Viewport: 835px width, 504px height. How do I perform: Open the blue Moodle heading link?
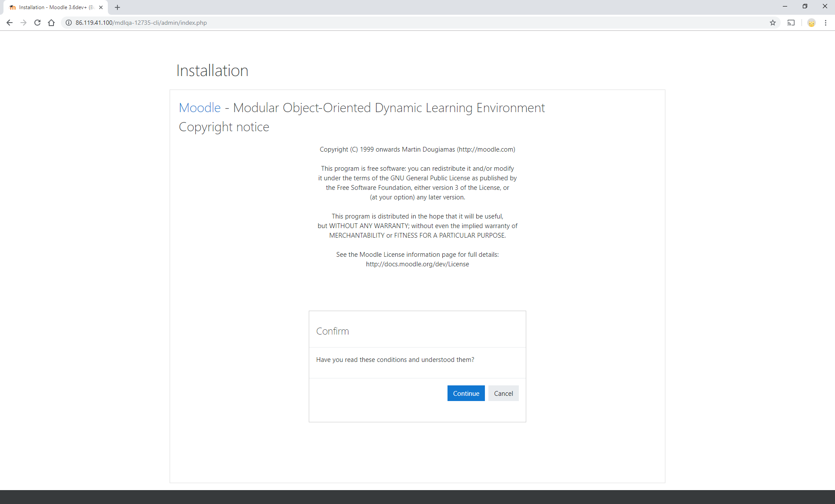pyautogui.click(x=200, y=107)
